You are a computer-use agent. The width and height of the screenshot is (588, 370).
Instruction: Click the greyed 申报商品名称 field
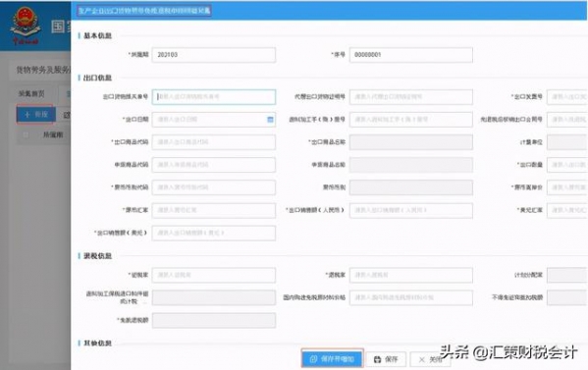411,165
